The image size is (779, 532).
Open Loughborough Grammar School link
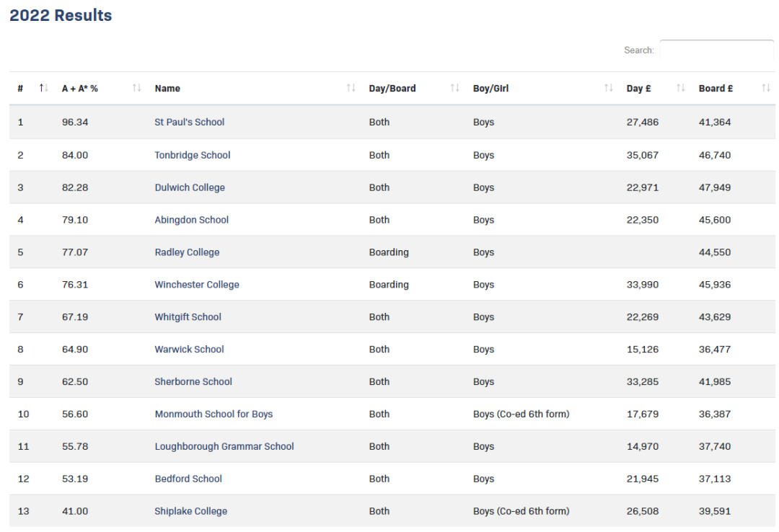tap(224, 446)
